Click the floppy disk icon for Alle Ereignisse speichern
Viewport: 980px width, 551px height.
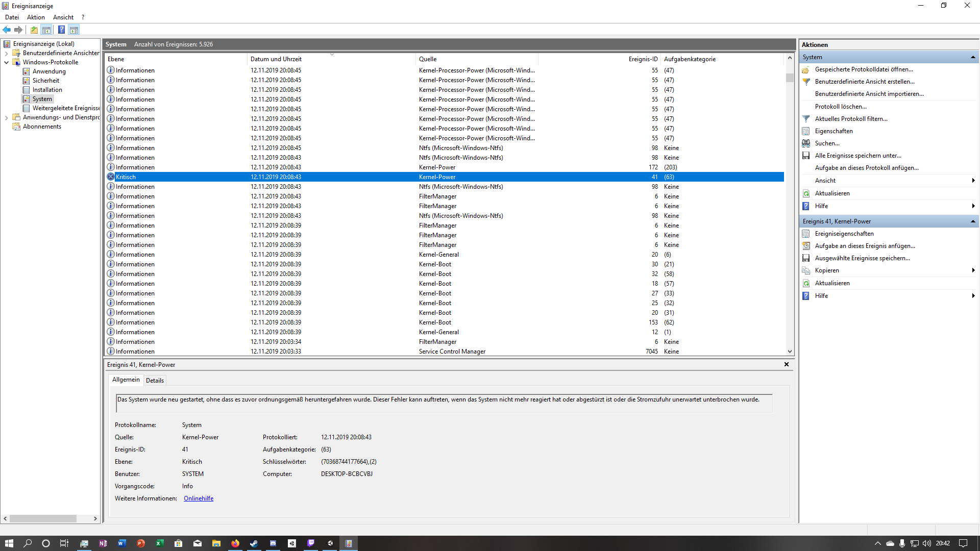click(x=806, y=156)
